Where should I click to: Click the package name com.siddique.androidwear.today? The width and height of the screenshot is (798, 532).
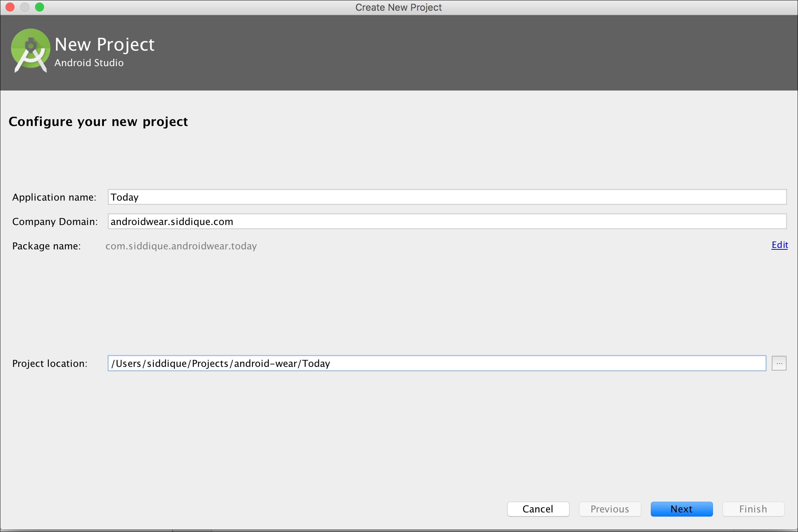pos(181,246)
